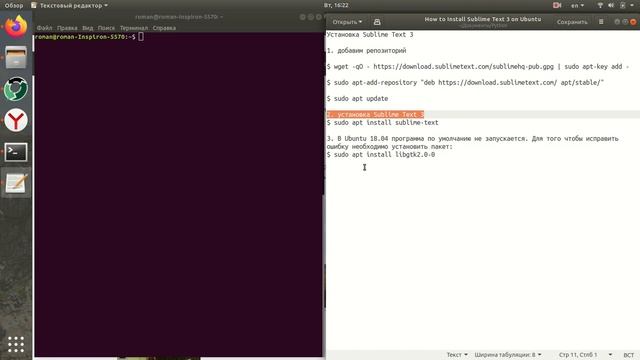Open the Terminal dock icon
Viewport: 640px width, 360px height.
click(16, 152)
